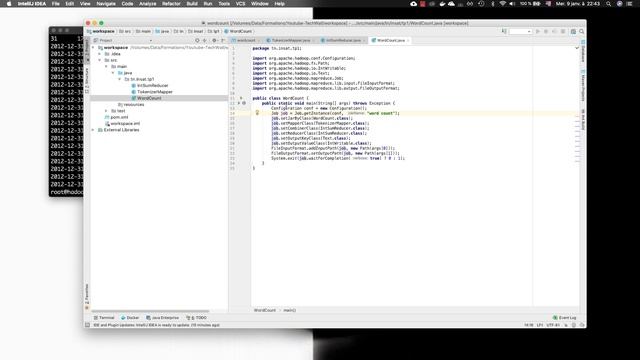Click the run gutter arrow next to class WordCount
Screen dimensions: 640x360
point(241,98)
